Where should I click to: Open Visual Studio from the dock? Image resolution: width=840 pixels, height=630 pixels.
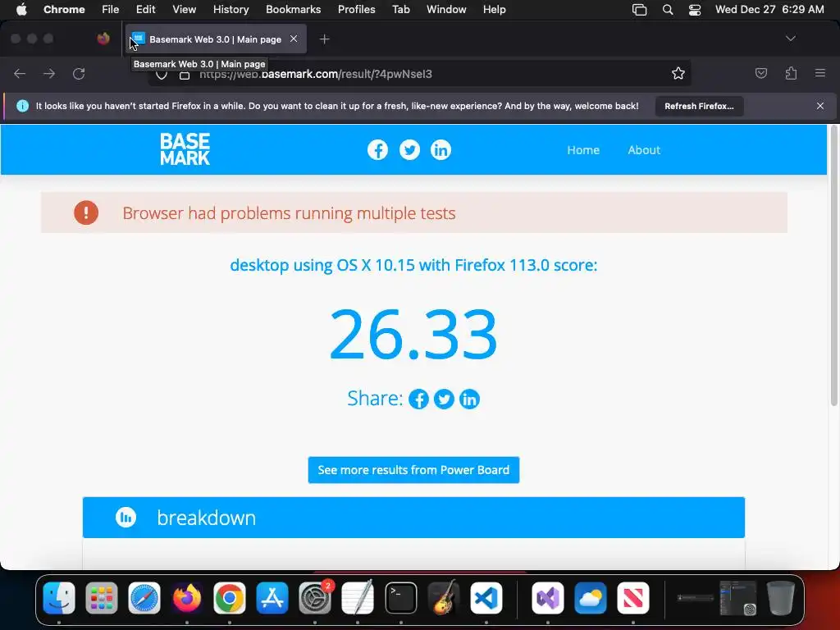coord(547,598)
